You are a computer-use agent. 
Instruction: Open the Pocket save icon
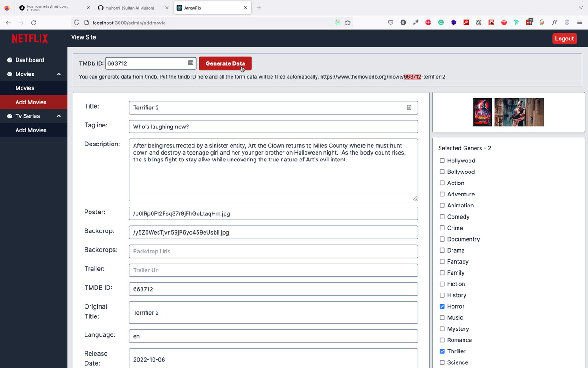click(x=390, y=23)
